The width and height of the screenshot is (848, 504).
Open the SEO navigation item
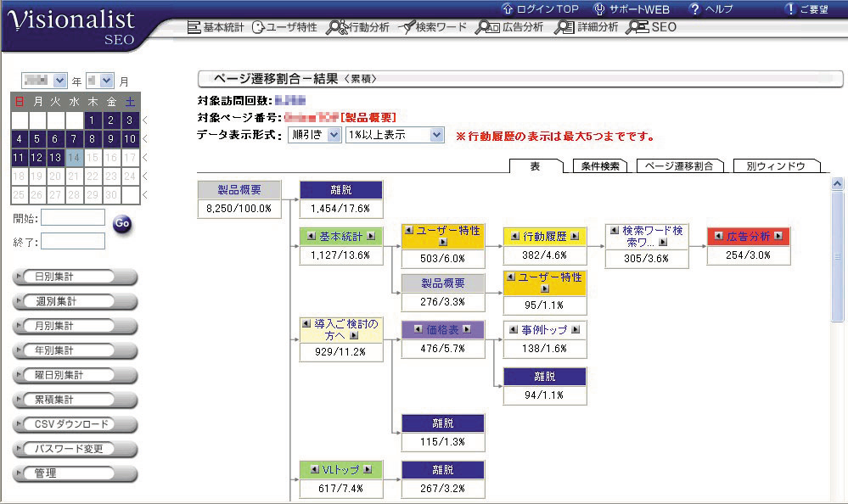coord(651,27)
